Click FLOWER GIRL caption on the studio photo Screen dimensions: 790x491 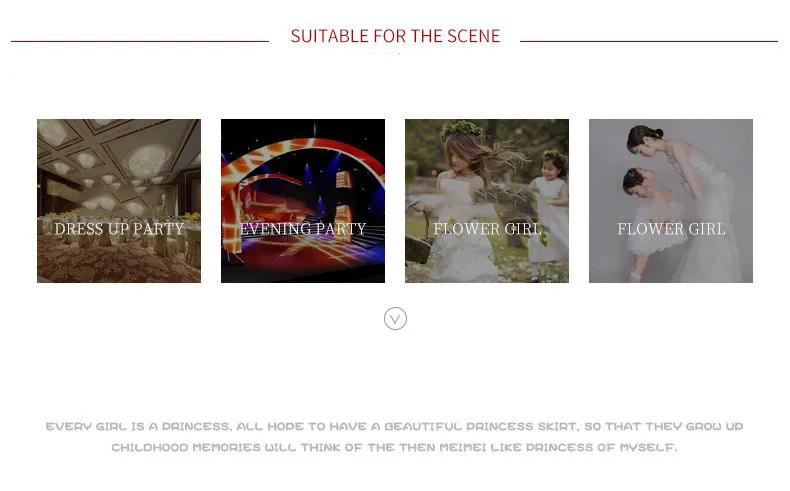[x=671, y=229]
